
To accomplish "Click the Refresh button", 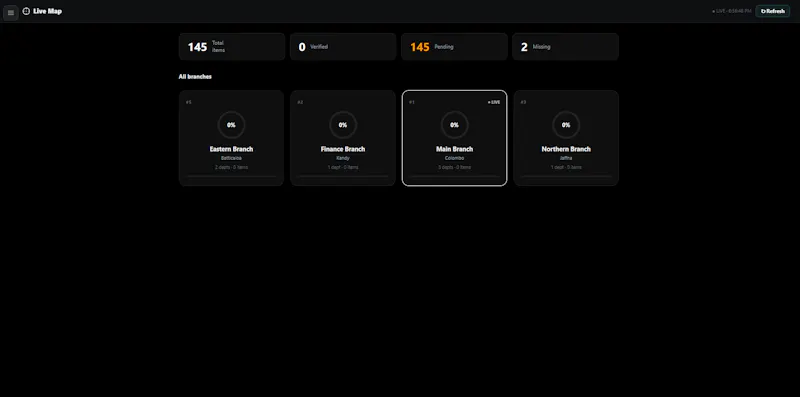I will pos(772,11).
